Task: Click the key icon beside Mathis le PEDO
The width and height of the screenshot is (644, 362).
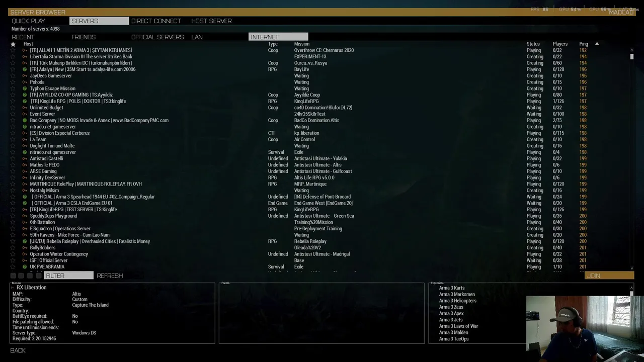Action: (x=25, y=165)
